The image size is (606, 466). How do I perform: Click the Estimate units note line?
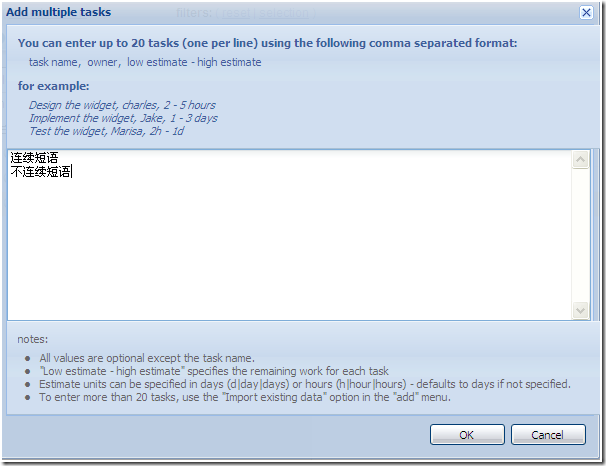[x=305, y=384]
